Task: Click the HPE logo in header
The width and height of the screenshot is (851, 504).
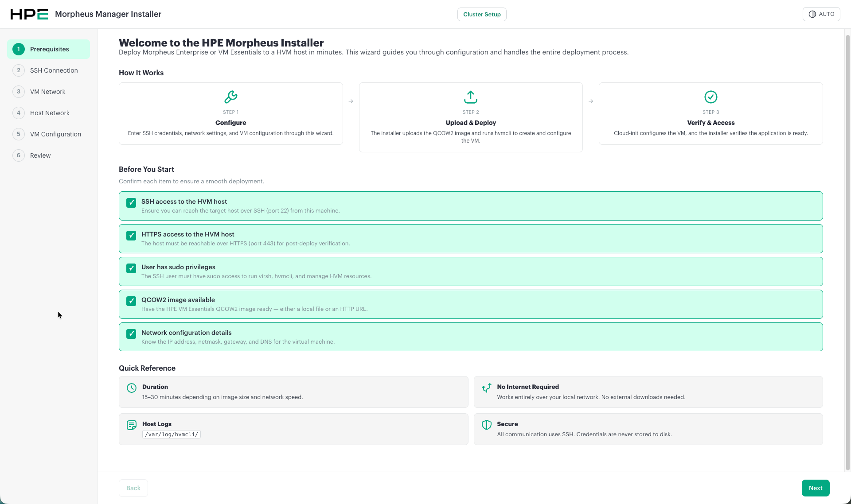Action: click(29, 14)
